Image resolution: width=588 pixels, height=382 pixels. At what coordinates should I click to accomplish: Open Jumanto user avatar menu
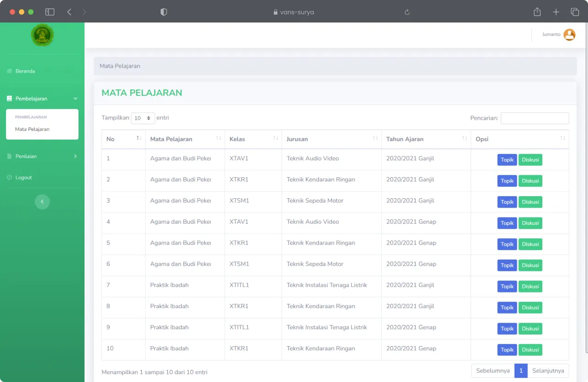pyautogui.click(x=570, y=35)
